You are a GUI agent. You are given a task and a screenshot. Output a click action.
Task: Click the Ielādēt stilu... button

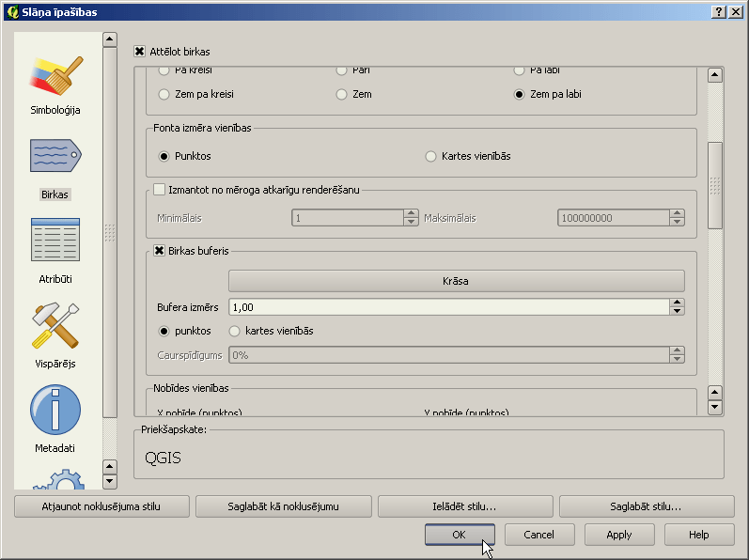[x=465, y=506]
